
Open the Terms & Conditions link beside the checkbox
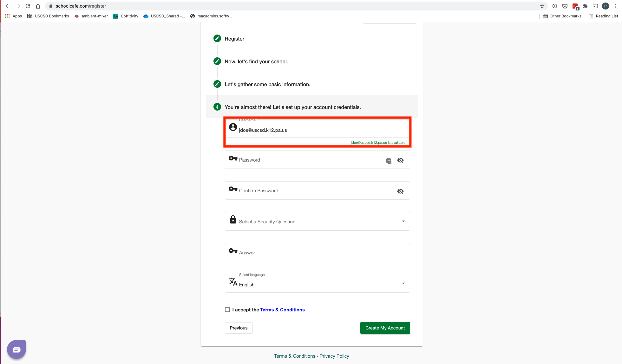coord(282,310)
